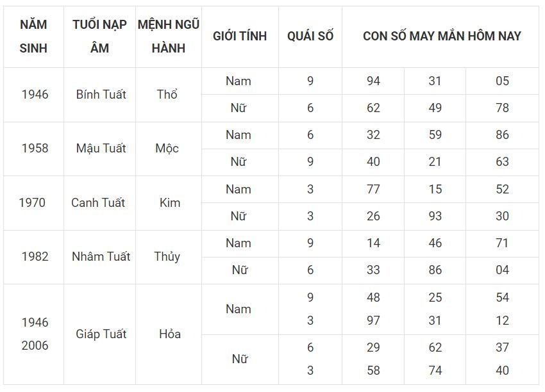Select the Canh Tuất cell
The height and width of the screenshot is (392, 545).
click(98, 203)
